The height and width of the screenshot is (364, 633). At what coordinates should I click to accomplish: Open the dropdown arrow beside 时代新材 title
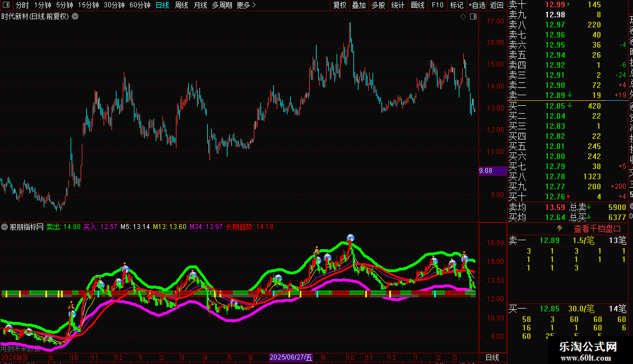[75, 17]
